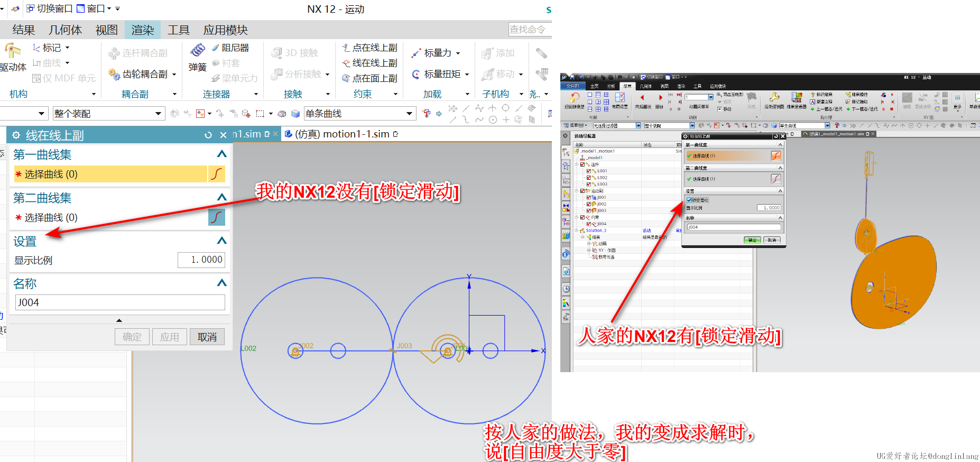Viewport: 980px width, 462px height.
Task: Open the 切换窗口 switch-window command
Action: (x=49, y=8)
